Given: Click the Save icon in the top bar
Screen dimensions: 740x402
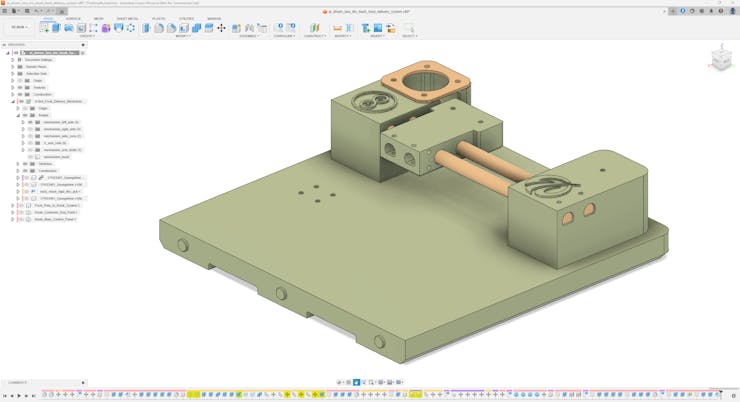Looking at the screenshot, I should pos(27,11).
